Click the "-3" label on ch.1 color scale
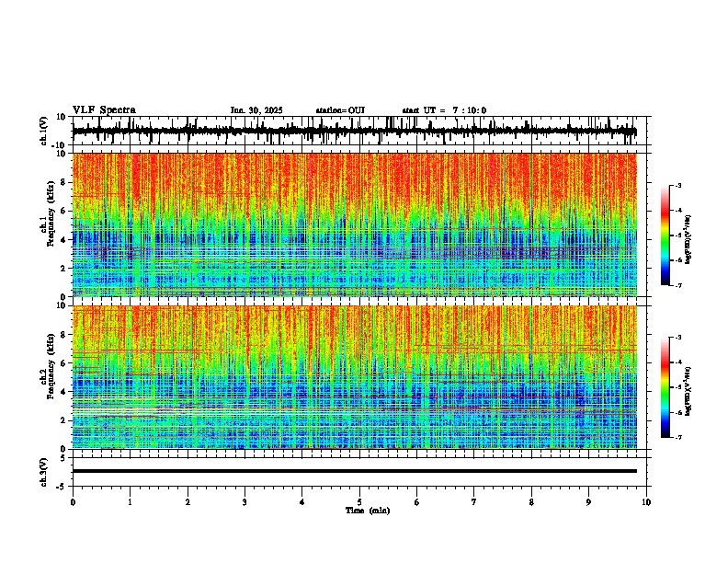 tap(677, 185)
